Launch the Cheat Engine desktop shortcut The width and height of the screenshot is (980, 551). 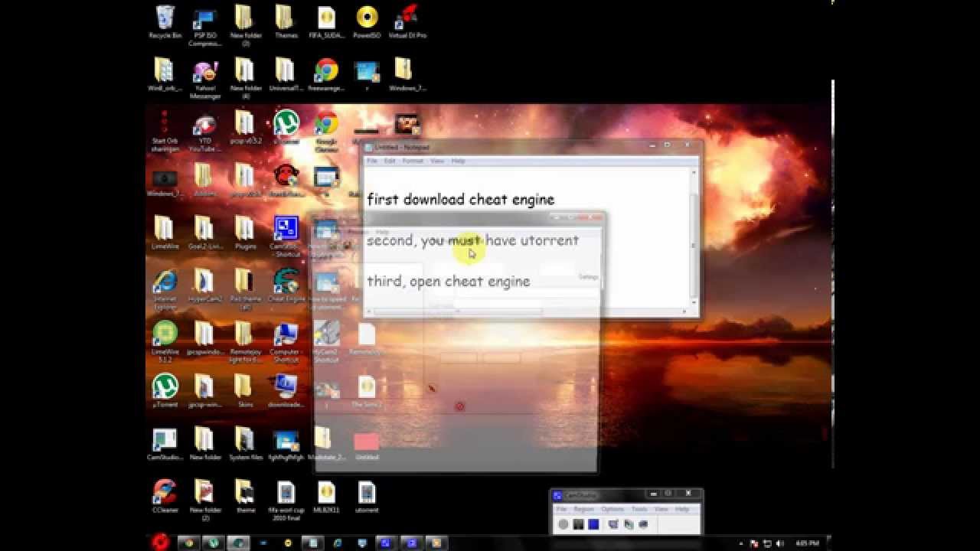pos(286,285)
